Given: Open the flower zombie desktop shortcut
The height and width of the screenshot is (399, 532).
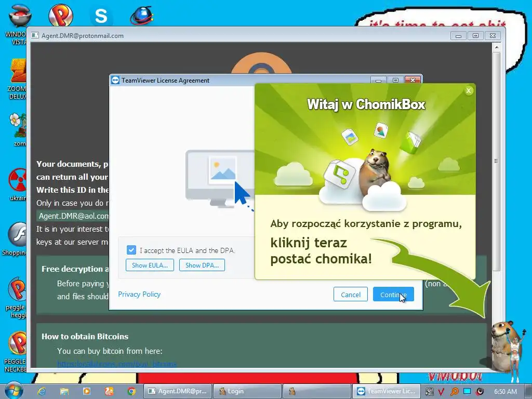Looking at the screenshot, I should point(18,129).
